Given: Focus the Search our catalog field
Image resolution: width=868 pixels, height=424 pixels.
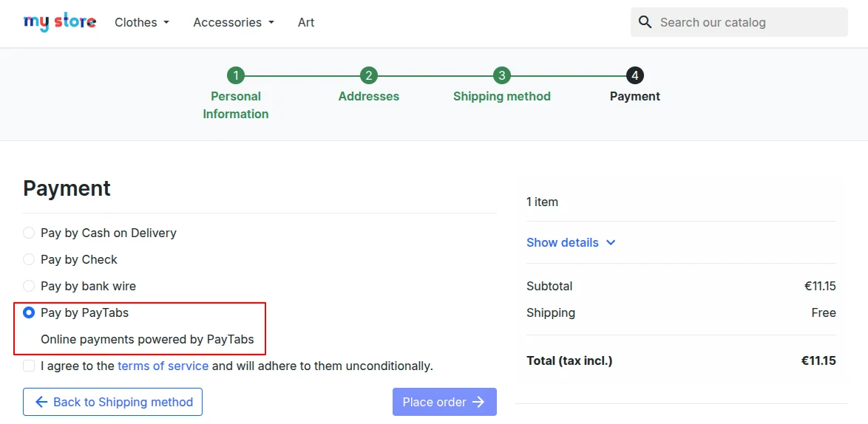Looking at the screenshot, I should tap(739, 22).
